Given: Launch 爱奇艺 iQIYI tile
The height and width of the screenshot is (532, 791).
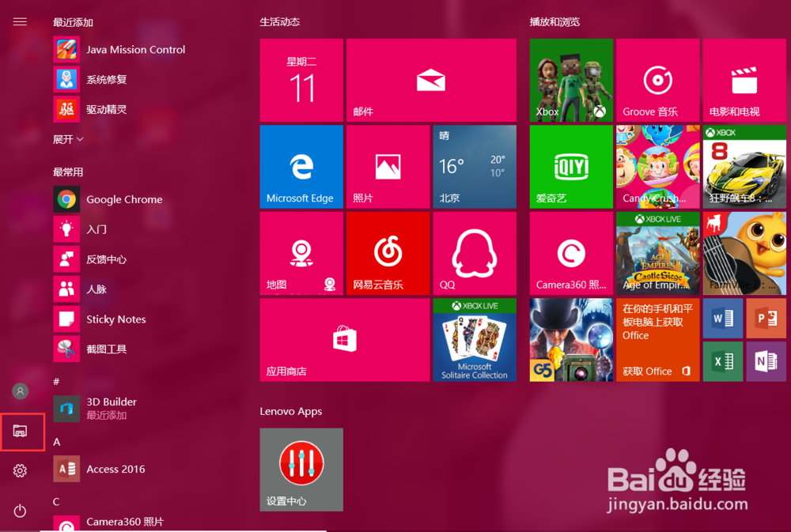Looking at the screenshot, I should coord(572,167).
